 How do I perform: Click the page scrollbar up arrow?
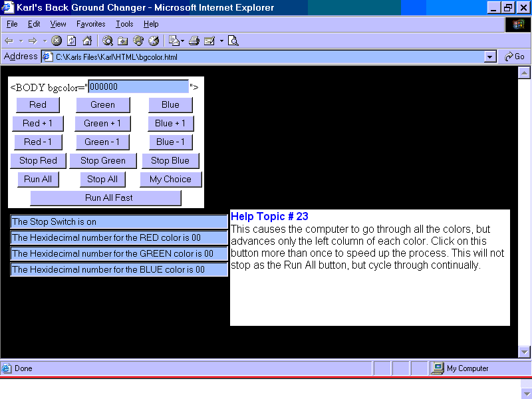click(x=524, y=73)
